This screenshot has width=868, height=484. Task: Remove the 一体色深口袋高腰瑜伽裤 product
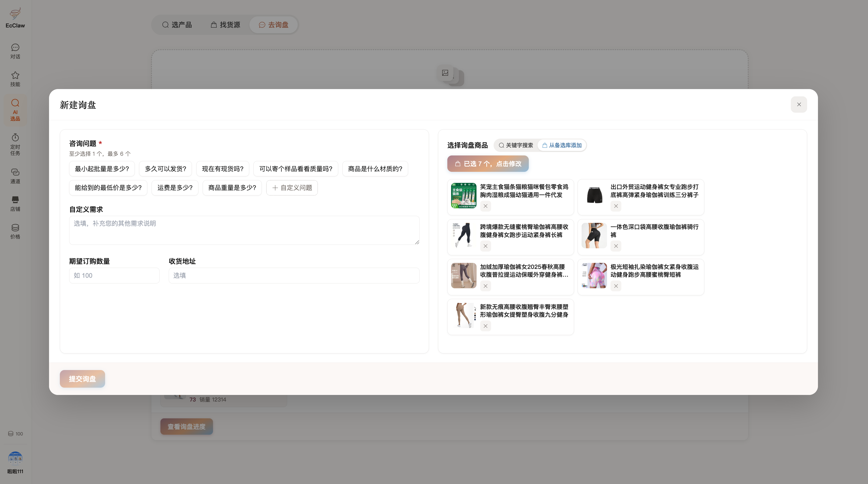(616, 246)
